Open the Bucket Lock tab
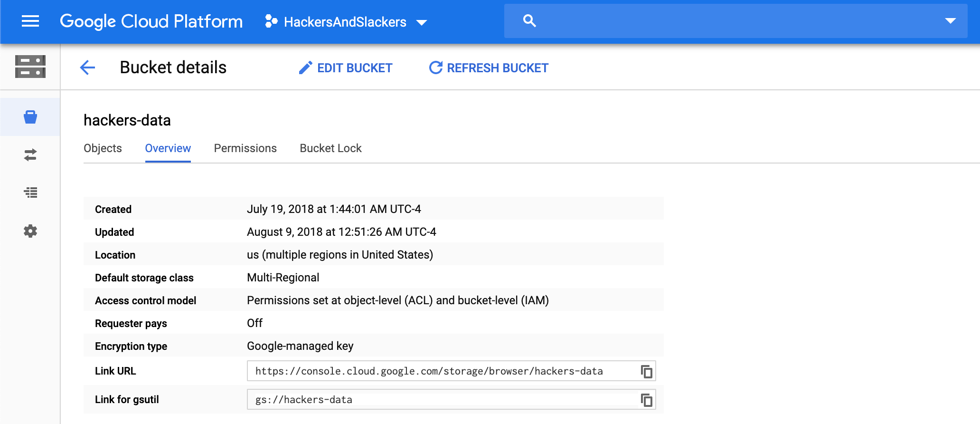This screenshot has height=424, width=980. point(331,148)
